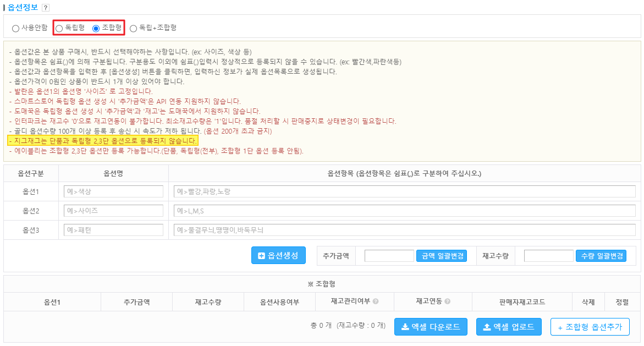
Task: Focus the 옵션1 name field
Action: point(113,191)
